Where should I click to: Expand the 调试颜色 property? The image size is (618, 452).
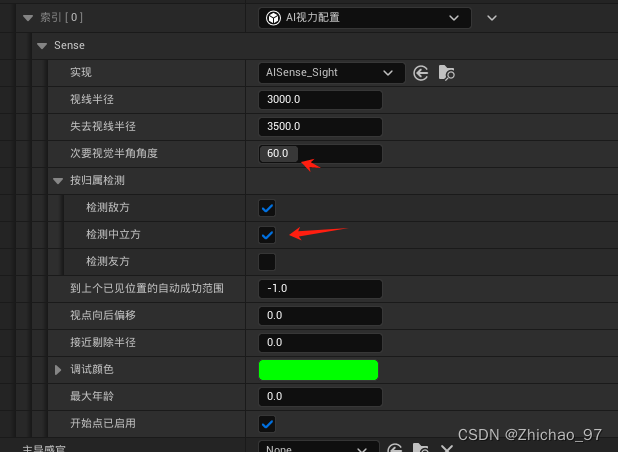(58, 370)
